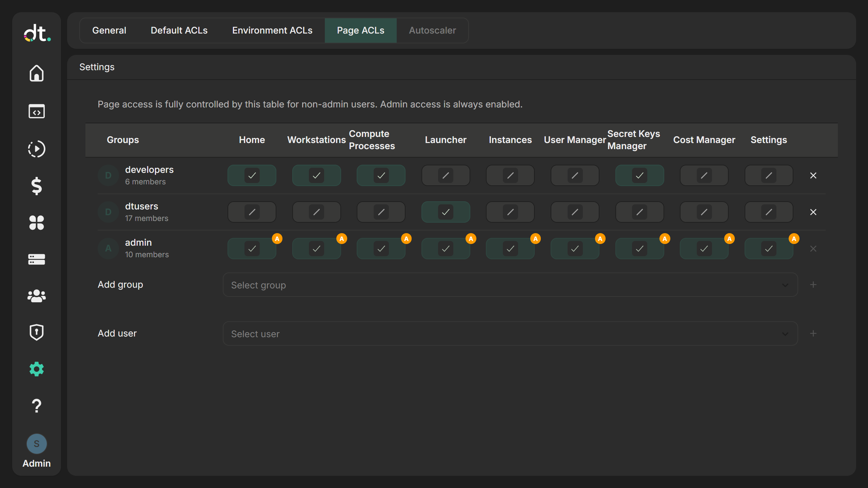Enable User Manager access for developers

(x=575, y=176)
